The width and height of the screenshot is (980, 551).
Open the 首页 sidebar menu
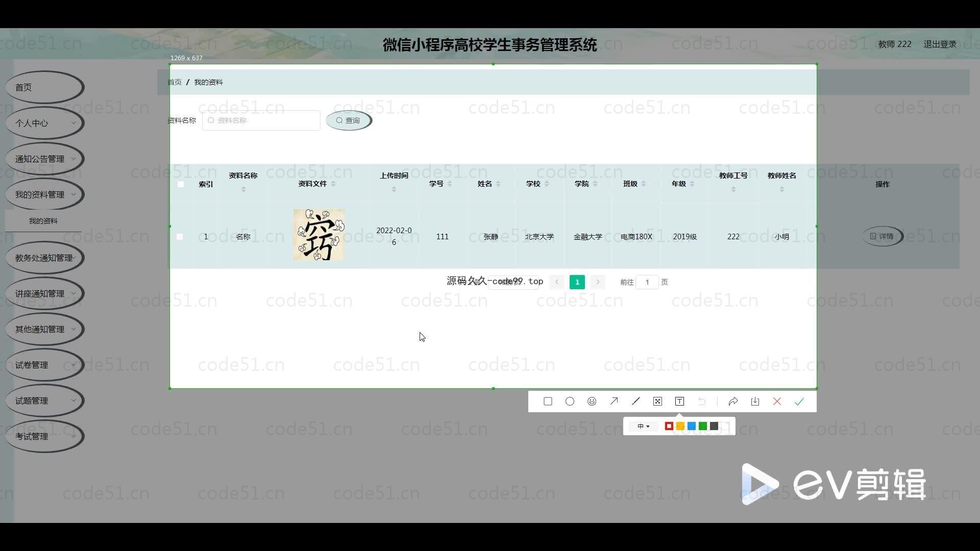(44, 87)
